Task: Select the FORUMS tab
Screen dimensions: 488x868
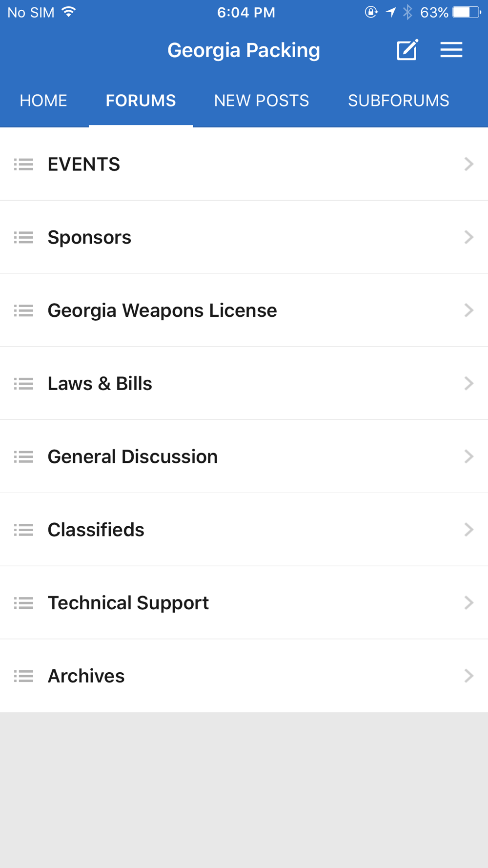Action: click(141, 101)
